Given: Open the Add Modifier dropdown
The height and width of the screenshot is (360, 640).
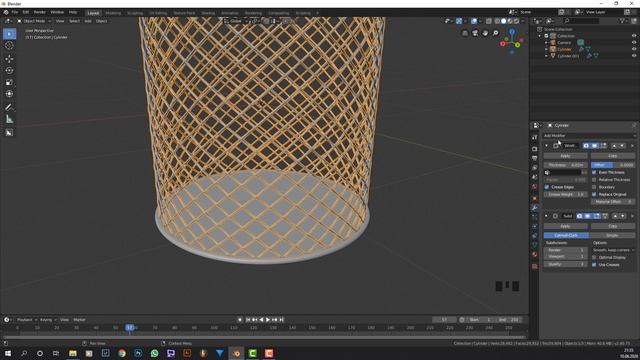Looking at the screenshot, I should coord(589,136).
